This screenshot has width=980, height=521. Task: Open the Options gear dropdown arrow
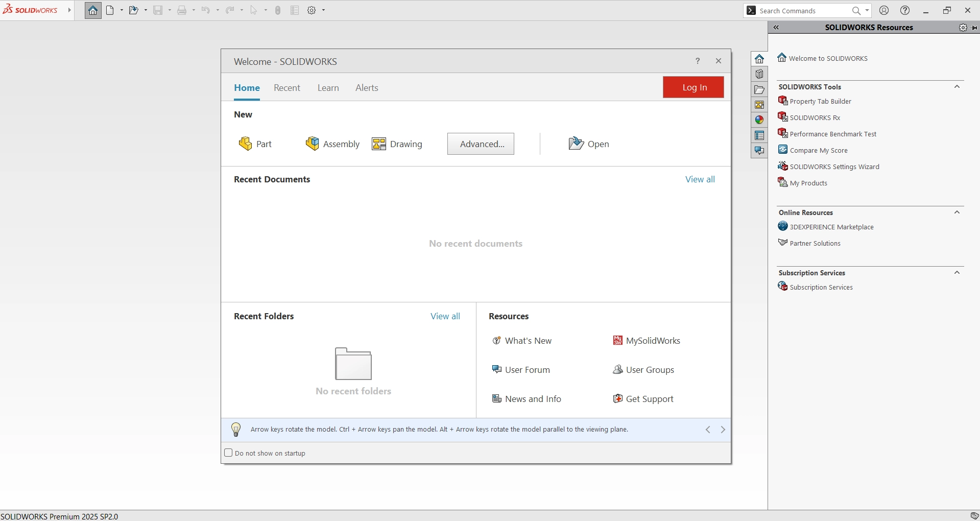tap(324, 10)
